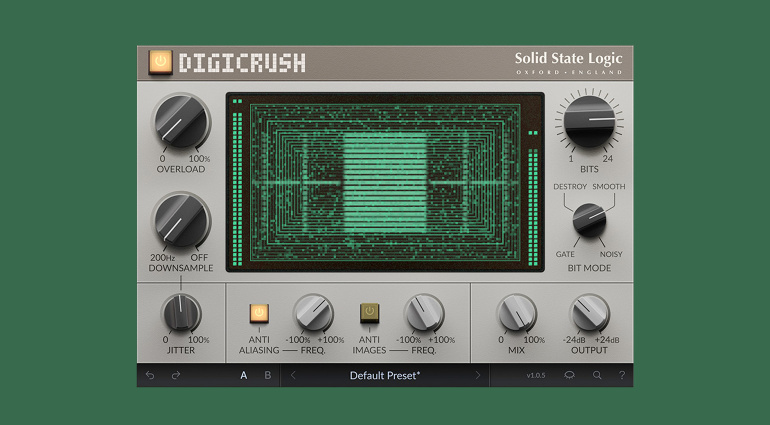Viewport: 770px width, 425px height.
Task: Open the Default Preset name menu
Action: [385, 376]
